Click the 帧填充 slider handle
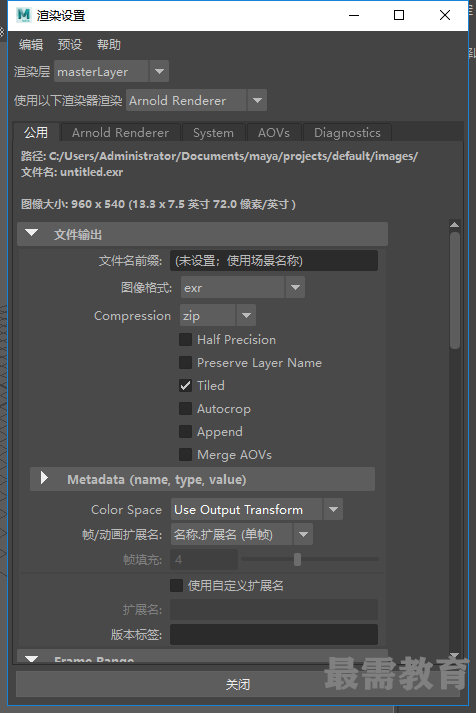 point(297,559)
